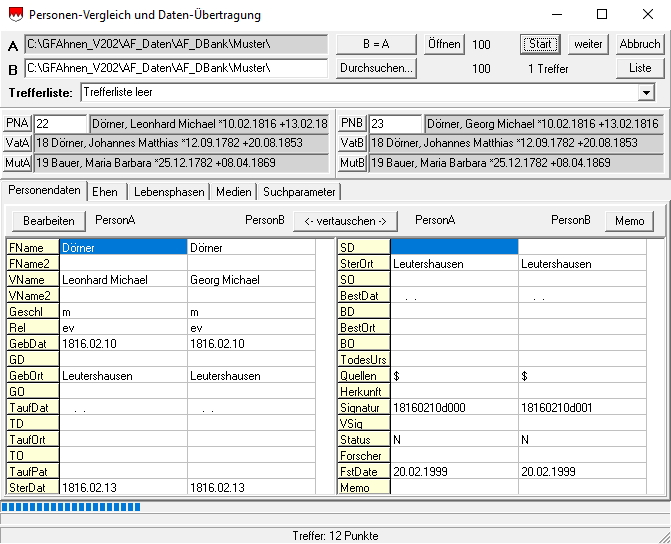Swap persons with vertauschen button

click(345, 221)
